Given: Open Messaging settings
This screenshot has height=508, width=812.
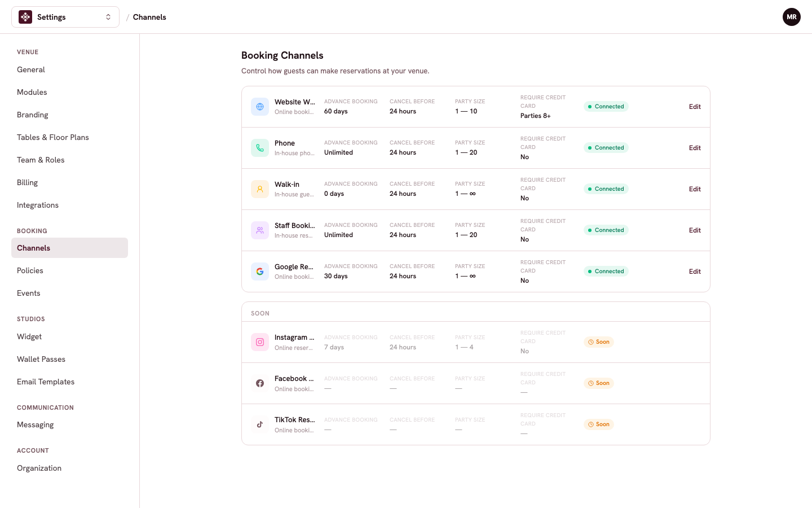Looking at the screenshot, I should click(x=69, y=424).
